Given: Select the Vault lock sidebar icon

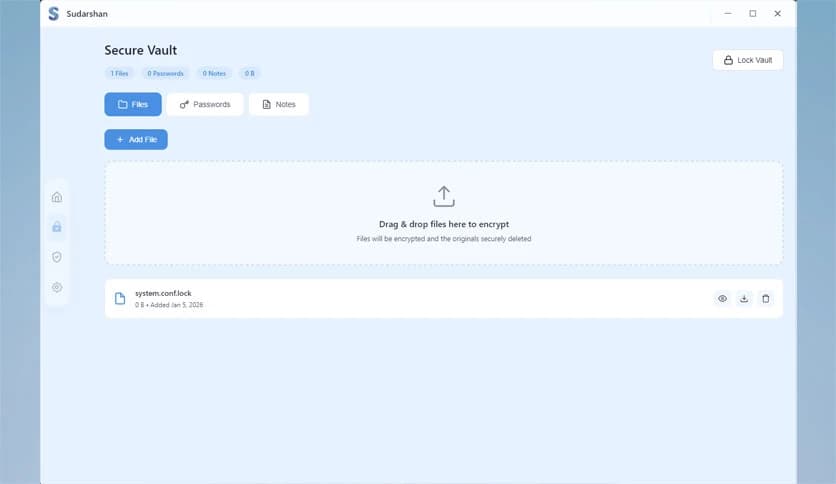Looking at the screenshot, I should 57,227.
